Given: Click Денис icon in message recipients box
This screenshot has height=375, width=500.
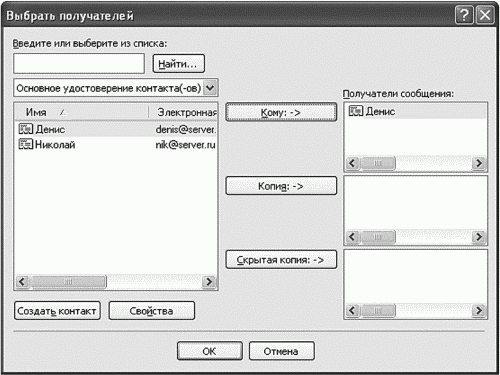Looking at the screenshot, I should click(x=355, y=111).
